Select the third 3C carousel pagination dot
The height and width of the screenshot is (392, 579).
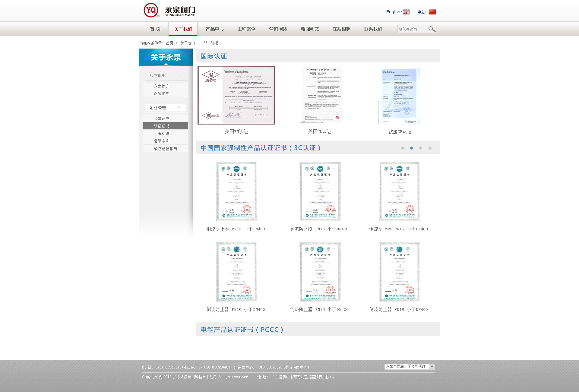pos(421,148)
